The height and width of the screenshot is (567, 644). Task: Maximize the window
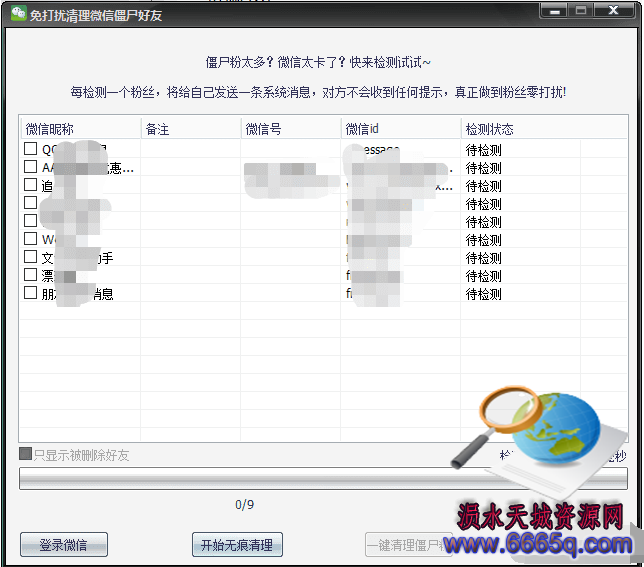click(x=581, y=11)
